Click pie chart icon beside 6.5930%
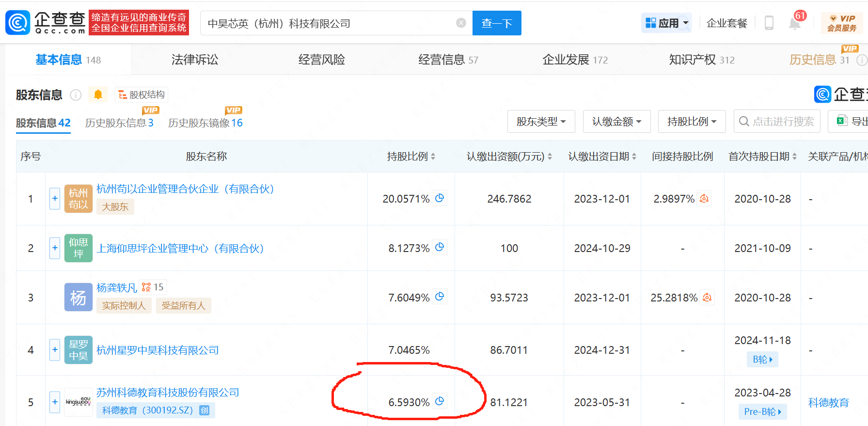 tap(440, 401)
